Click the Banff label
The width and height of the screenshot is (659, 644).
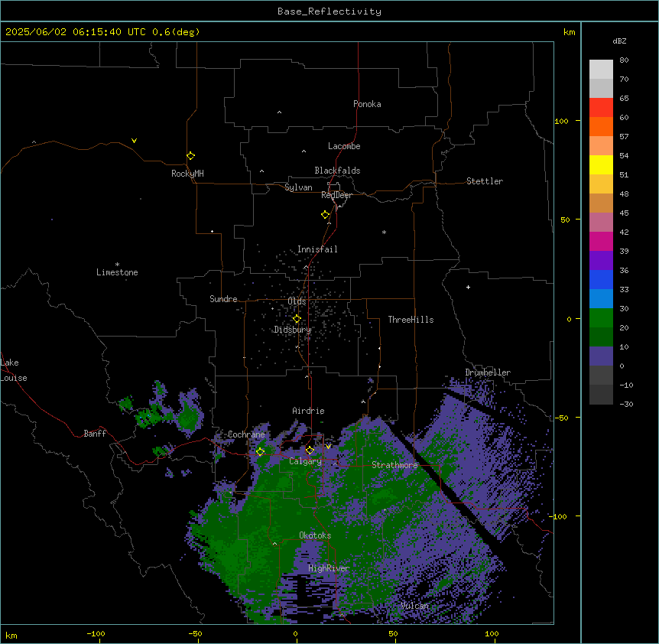[x=95, y=434]
